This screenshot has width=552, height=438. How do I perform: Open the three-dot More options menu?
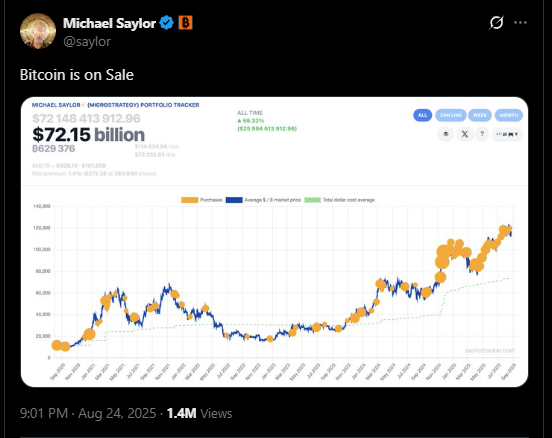pos(520,23)
